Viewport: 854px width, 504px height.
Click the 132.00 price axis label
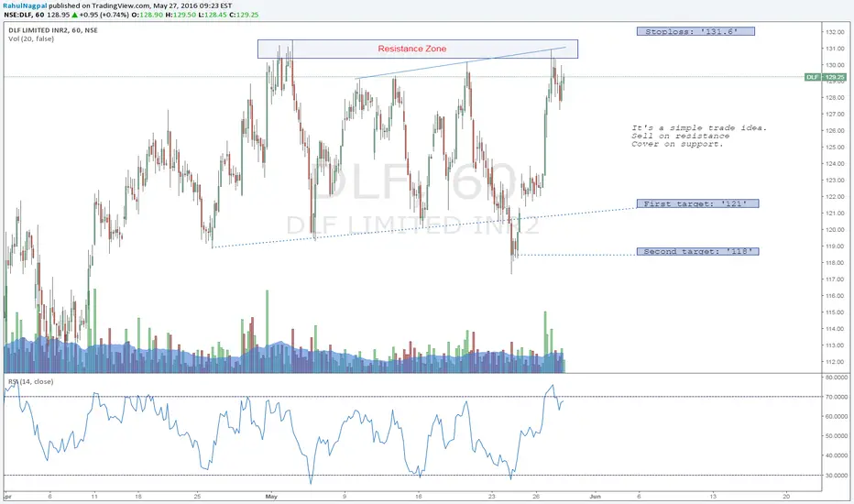(835, 32)
